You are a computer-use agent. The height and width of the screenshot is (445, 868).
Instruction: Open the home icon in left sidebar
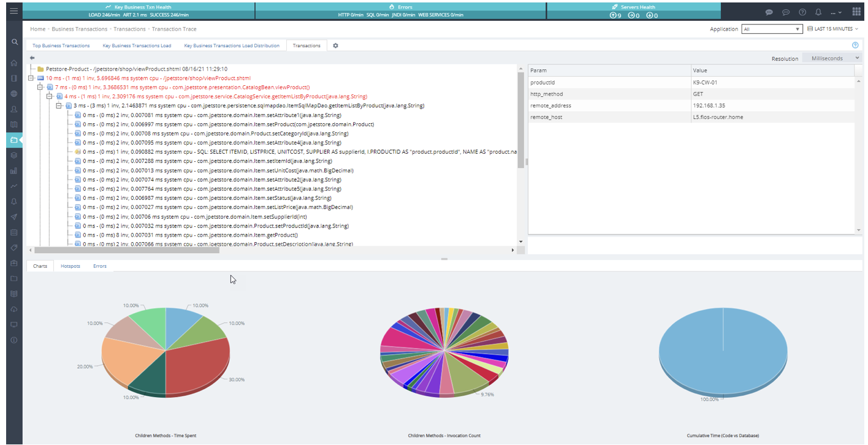click(x=14, y=63)
